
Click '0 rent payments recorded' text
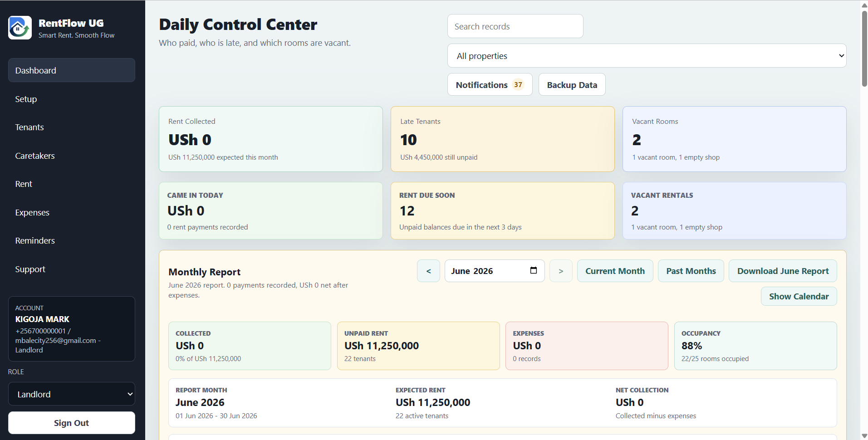[x=207, y=227]
